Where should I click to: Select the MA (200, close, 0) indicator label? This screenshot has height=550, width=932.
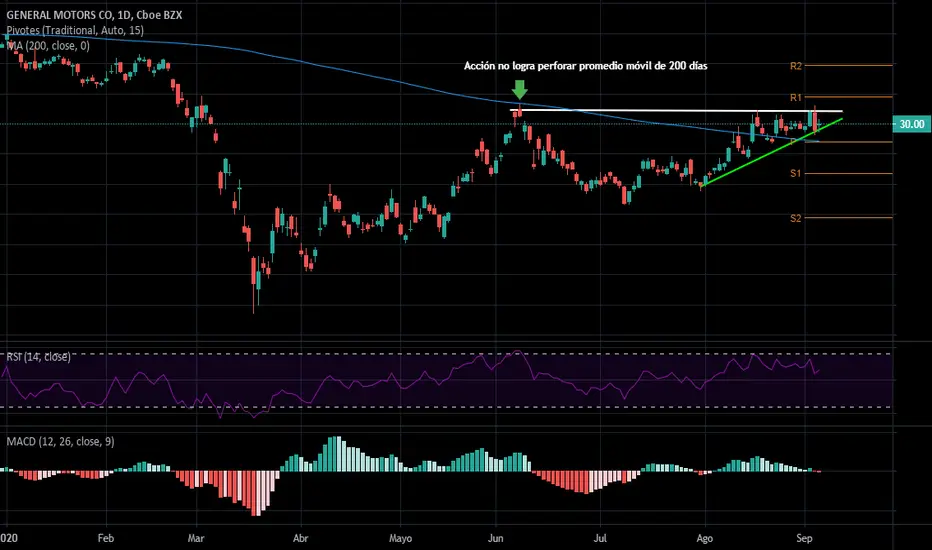pos(48,46)
